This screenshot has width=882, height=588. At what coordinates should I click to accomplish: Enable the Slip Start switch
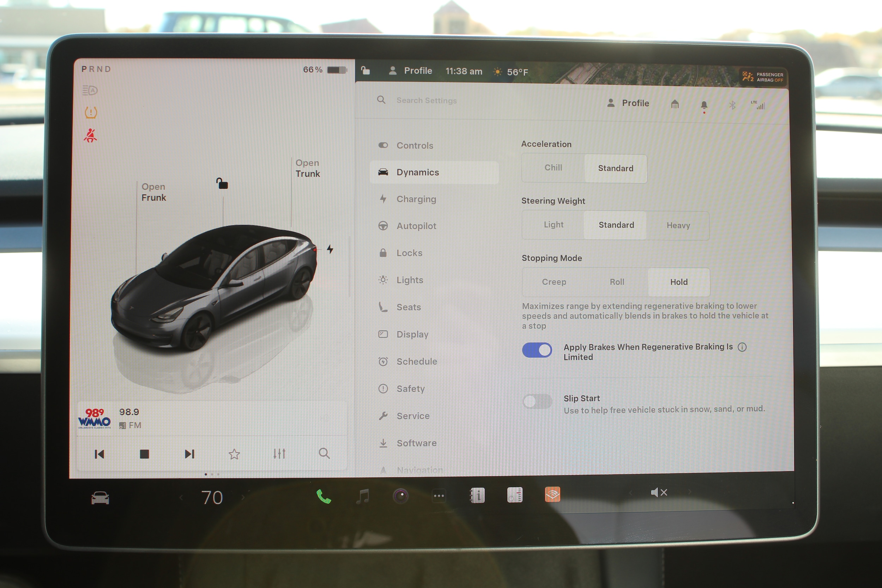coord(537,402)
